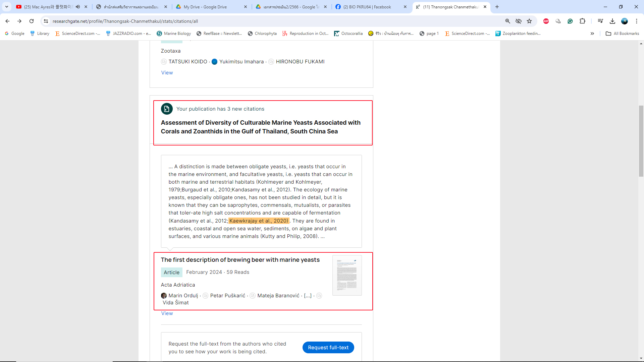Open the beer article thumbnail preview
Image resolution: width=644 pixels, height=362 pixels.
(x=347, y=275)
